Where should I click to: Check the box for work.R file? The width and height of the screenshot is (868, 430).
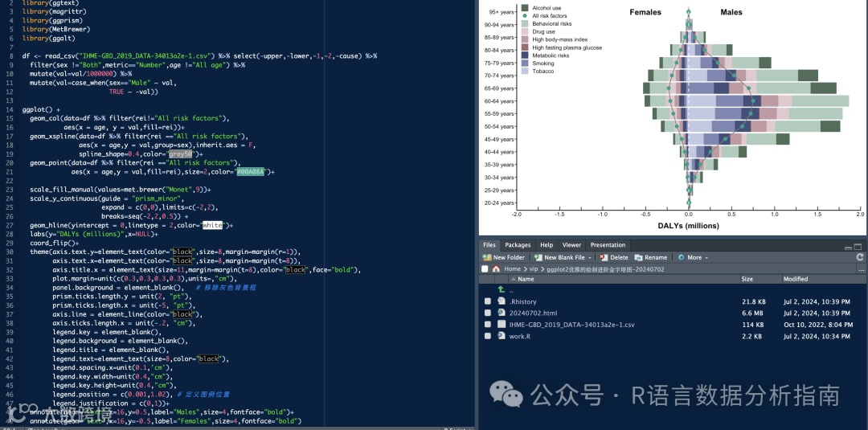pos(488,336)
